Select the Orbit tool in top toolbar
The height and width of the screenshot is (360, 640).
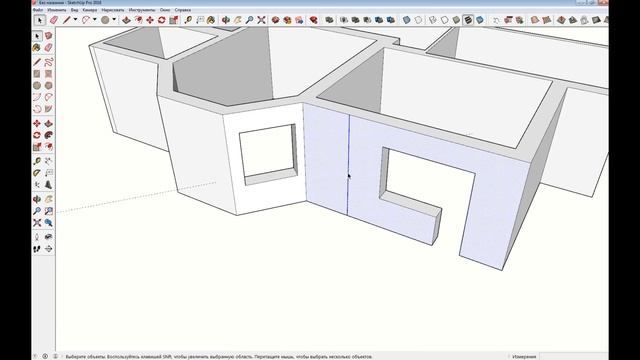tap(226, 20)
